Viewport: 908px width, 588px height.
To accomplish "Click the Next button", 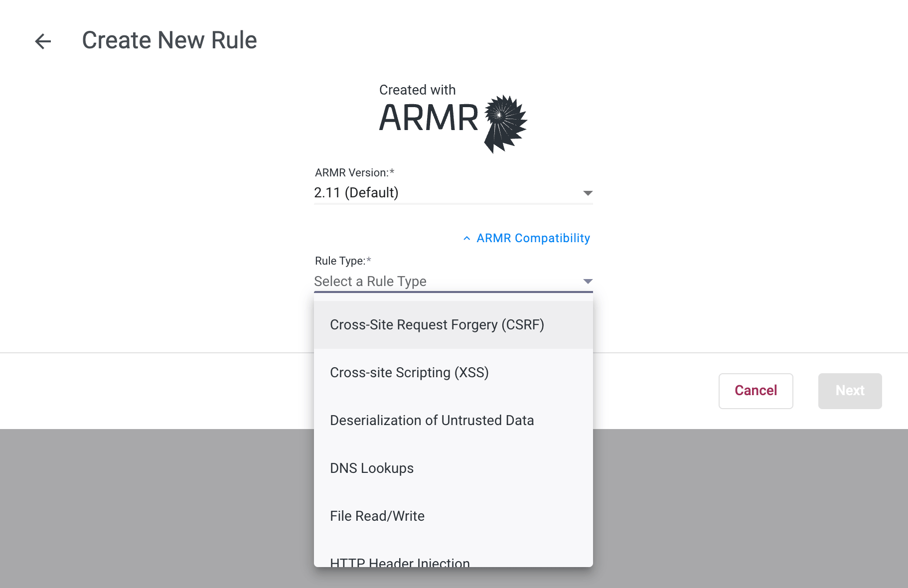I will pos(850,391).
